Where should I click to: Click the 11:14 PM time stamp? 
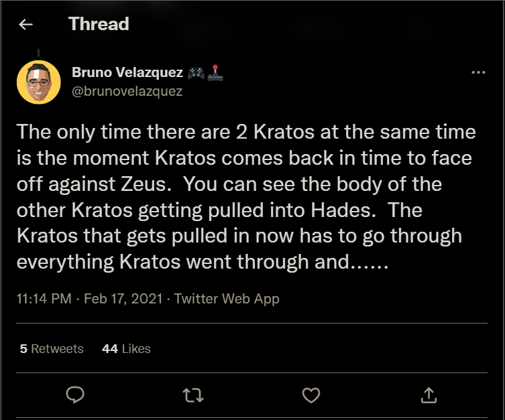(x=44, y=299)
